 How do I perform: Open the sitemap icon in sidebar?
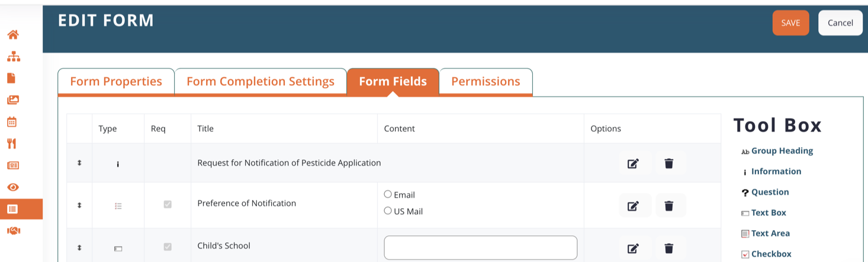click(12, 57)
